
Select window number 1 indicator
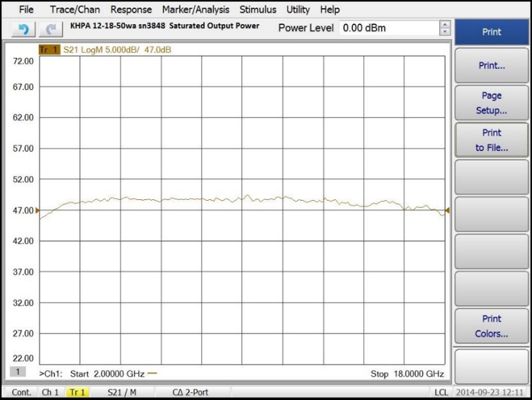point(19,372)
